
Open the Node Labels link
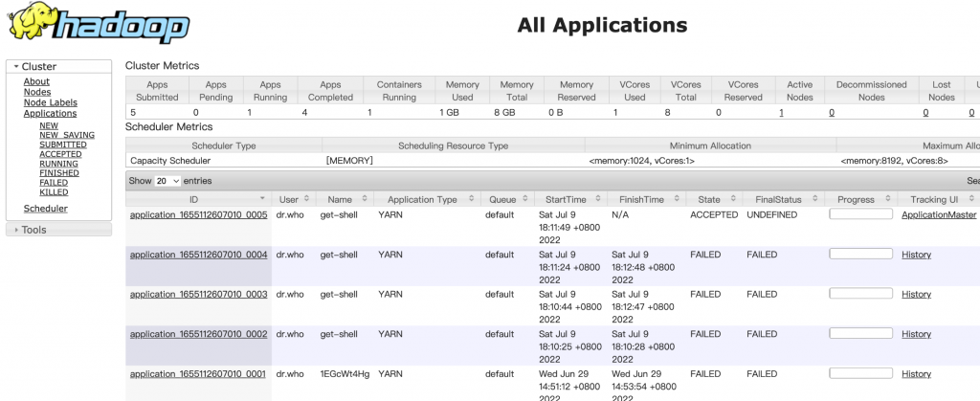(x=51, y=102)
